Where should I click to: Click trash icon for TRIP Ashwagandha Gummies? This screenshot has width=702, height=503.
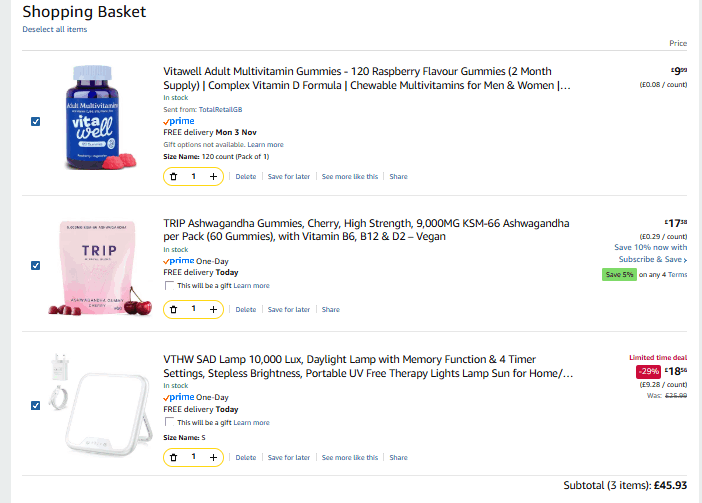coord(174,309)
